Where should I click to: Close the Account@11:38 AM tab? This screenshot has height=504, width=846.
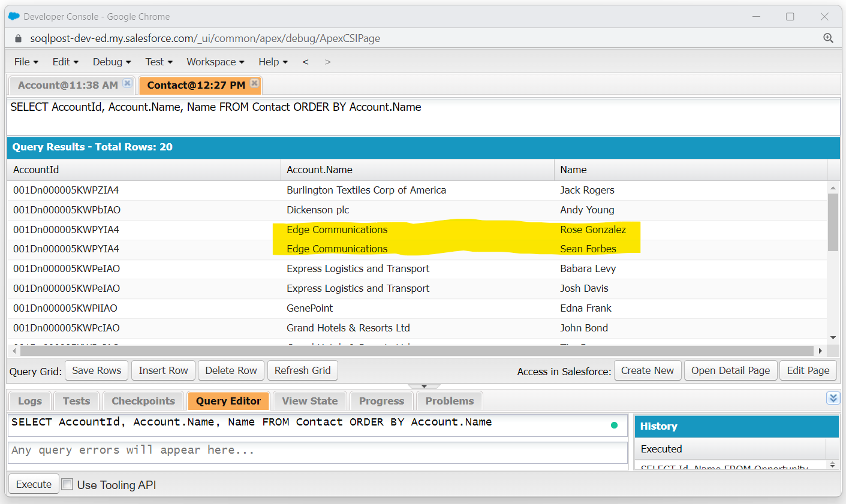[127, 84]
